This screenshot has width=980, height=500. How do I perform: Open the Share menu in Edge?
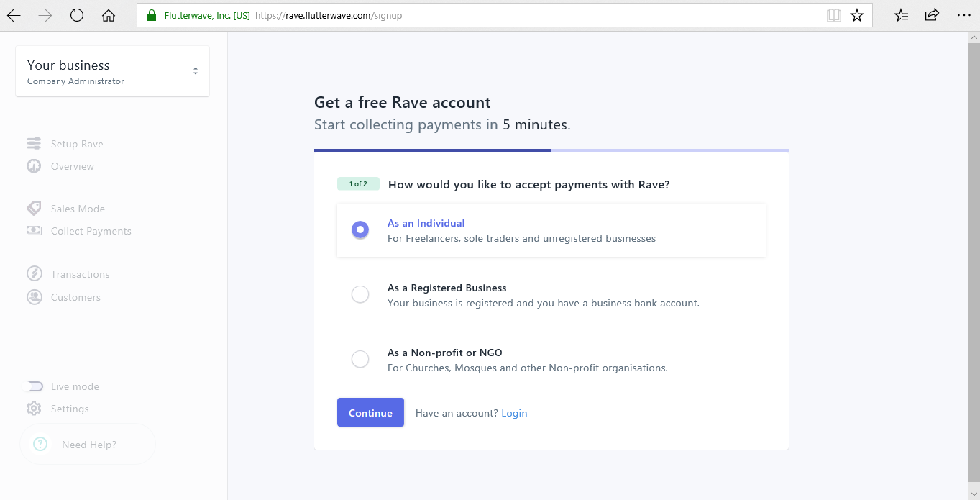pyautogui.click(x=931, y=14)
